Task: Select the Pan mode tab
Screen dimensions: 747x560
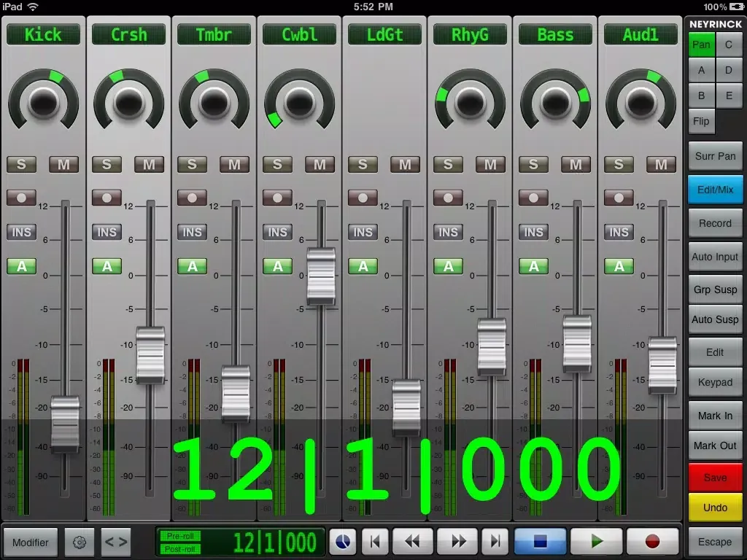Action: coord(701,44)
